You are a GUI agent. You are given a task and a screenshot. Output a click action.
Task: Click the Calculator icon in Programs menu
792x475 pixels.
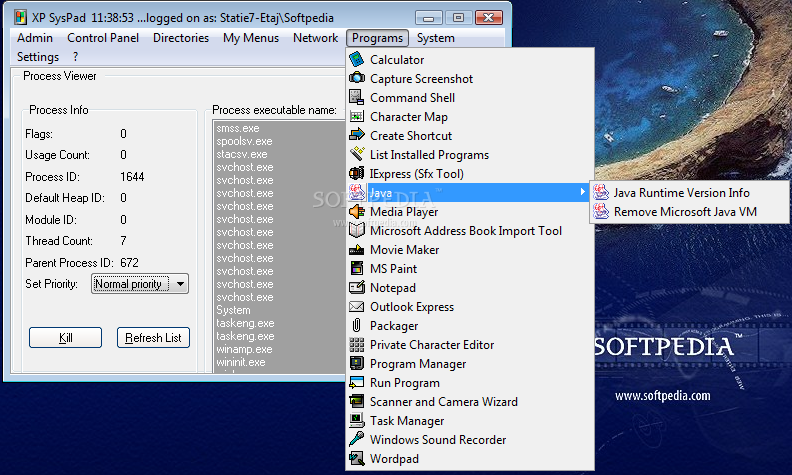(x=357, y=60)
